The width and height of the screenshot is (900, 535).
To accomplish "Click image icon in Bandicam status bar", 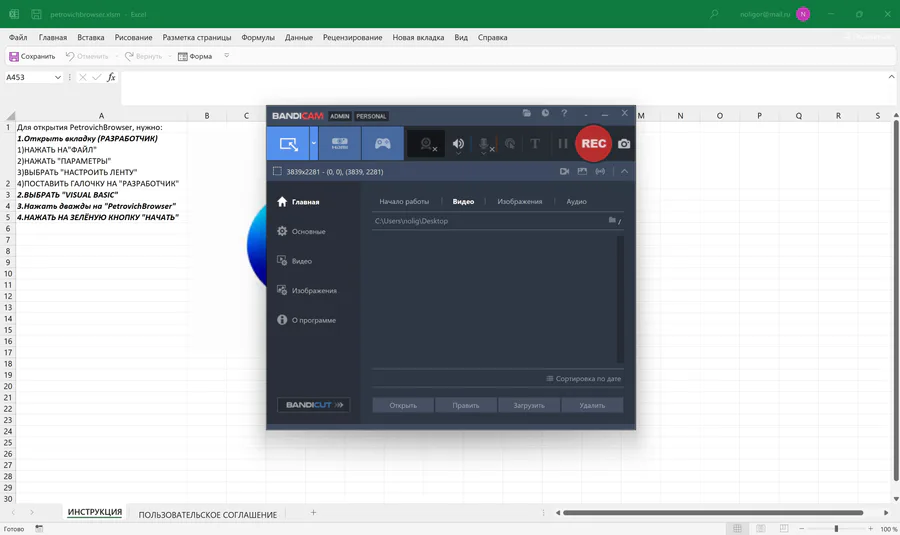I will 582,172.
